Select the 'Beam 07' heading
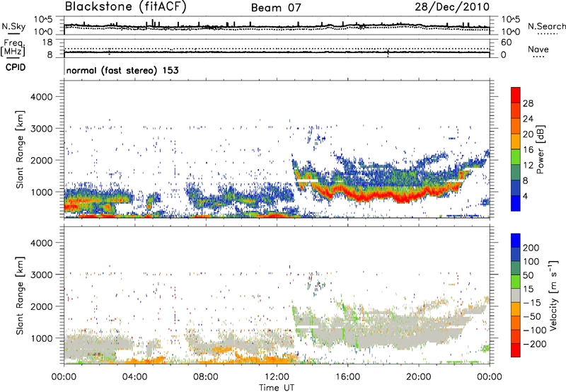The image size is (566, 392). pos(276,8)
